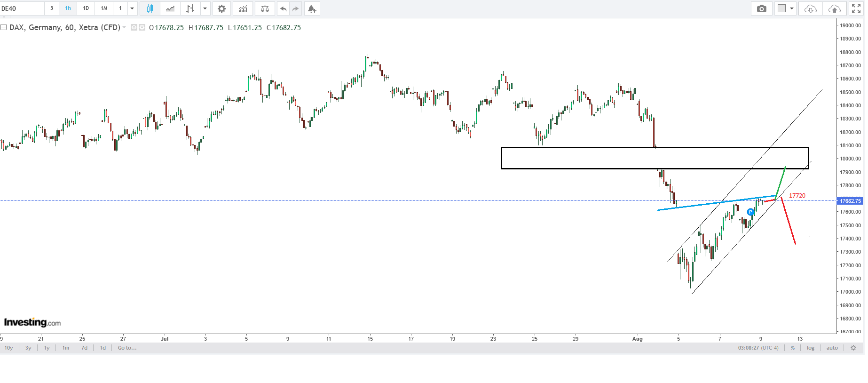Screen dimensions: 868x383
Task: Toggle the log scale option
Action: [x=811, y=348]
